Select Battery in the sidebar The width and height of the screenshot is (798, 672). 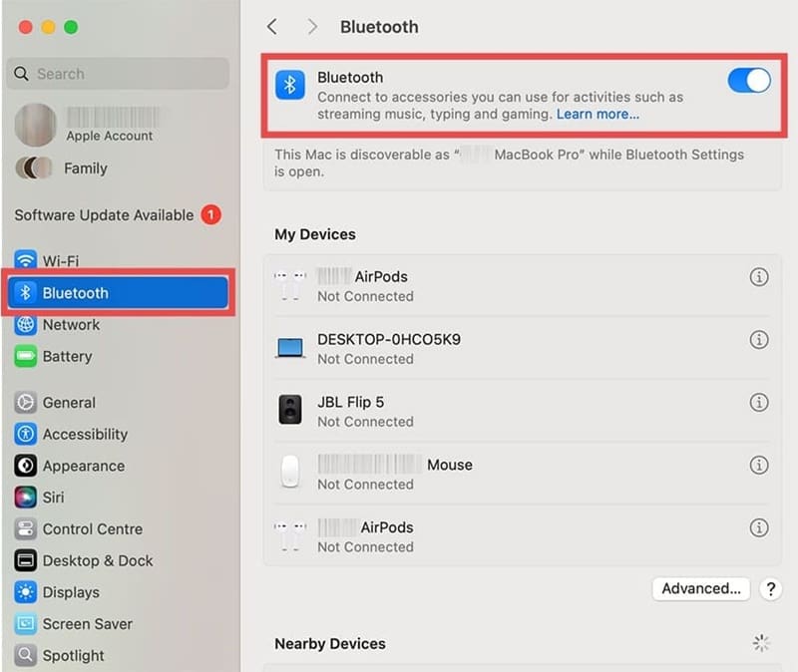point(67,357)
